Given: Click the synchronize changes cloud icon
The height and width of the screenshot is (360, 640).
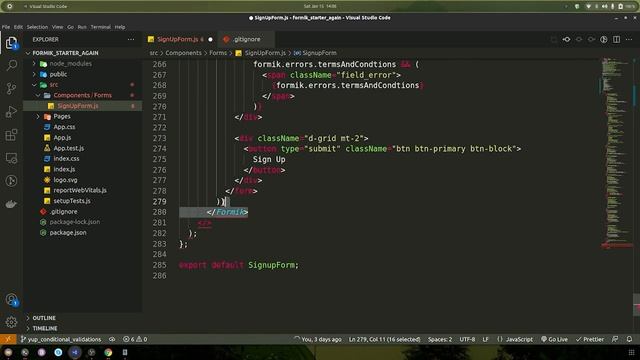Looking at the screenshot, I should [x=112, y=339].
